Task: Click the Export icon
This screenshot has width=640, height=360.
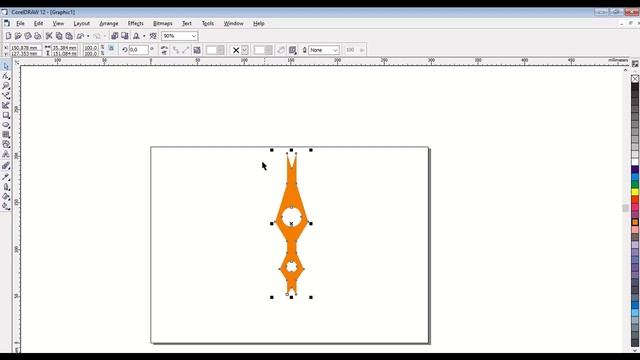Action: [x=124, y=36]
